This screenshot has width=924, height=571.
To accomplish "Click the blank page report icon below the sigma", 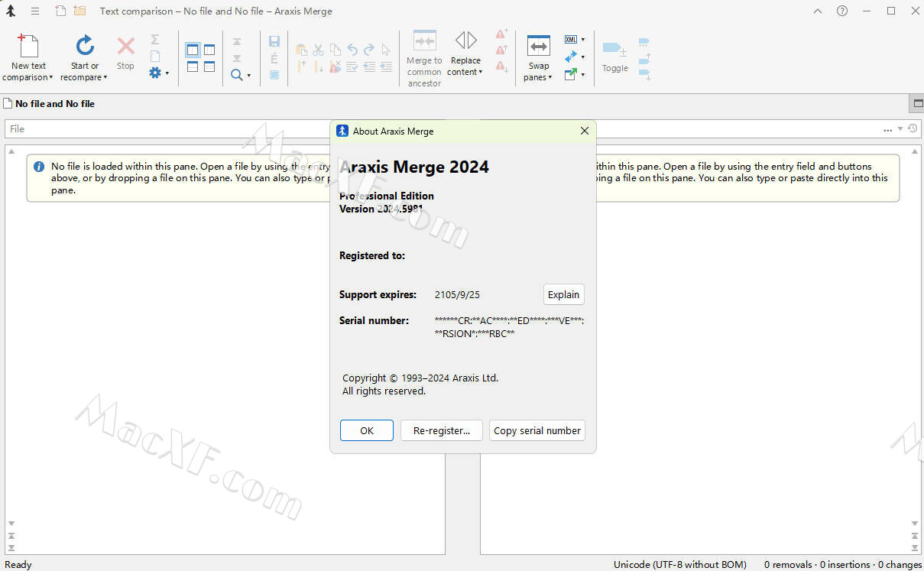I will [155, 56].
